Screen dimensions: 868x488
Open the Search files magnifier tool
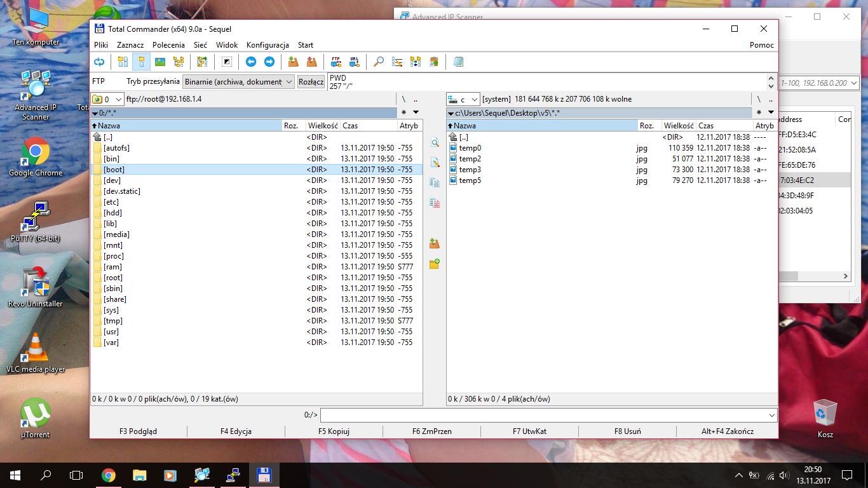pos(379,62)
